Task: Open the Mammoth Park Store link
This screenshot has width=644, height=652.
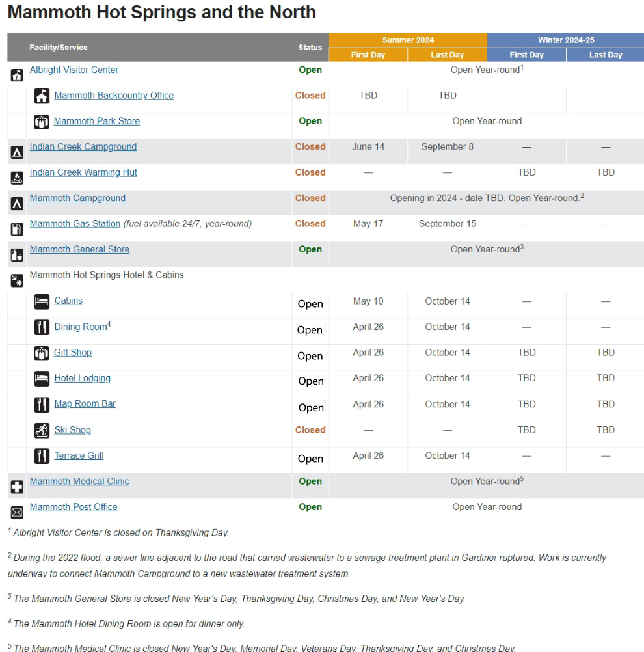Action: click(x=97, y=121)
